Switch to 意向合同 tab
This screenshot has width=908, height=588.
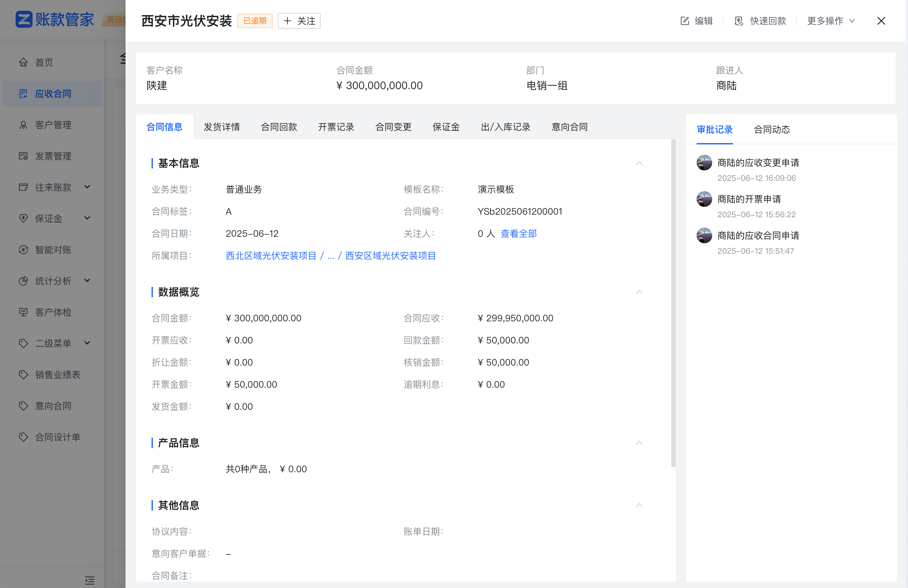pyautogui.click(x=569, y=127)
